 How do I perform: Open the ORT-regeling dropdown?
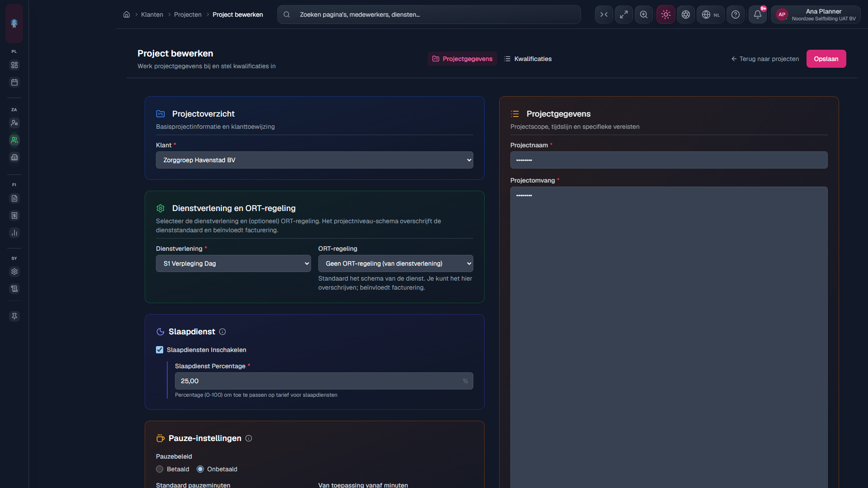[396, 263]
